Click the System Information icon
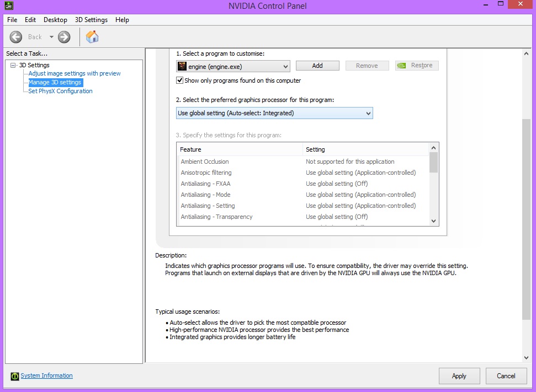This screenshot has width=536, height=392. pyautogui.click(x=15, y=376)
